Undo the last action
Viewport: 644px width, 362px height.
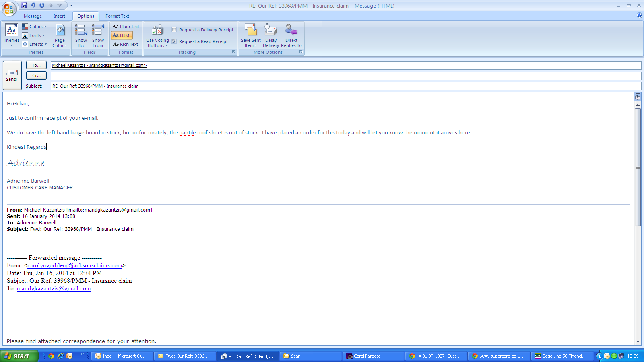point(33,5)
